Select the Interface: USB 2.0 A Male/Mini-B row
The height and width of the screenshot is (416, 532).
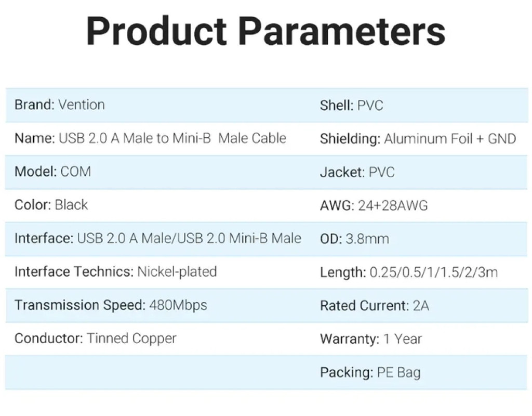click(157, 238)
